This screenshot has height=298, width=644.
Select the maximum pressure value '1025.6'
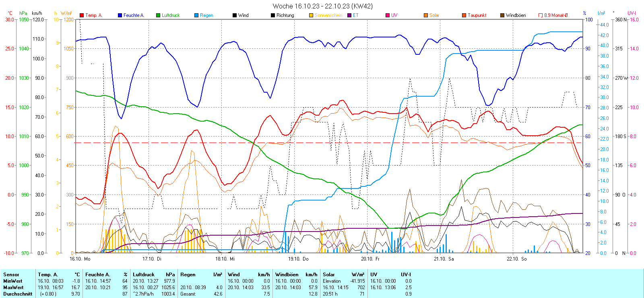(168, 288)
